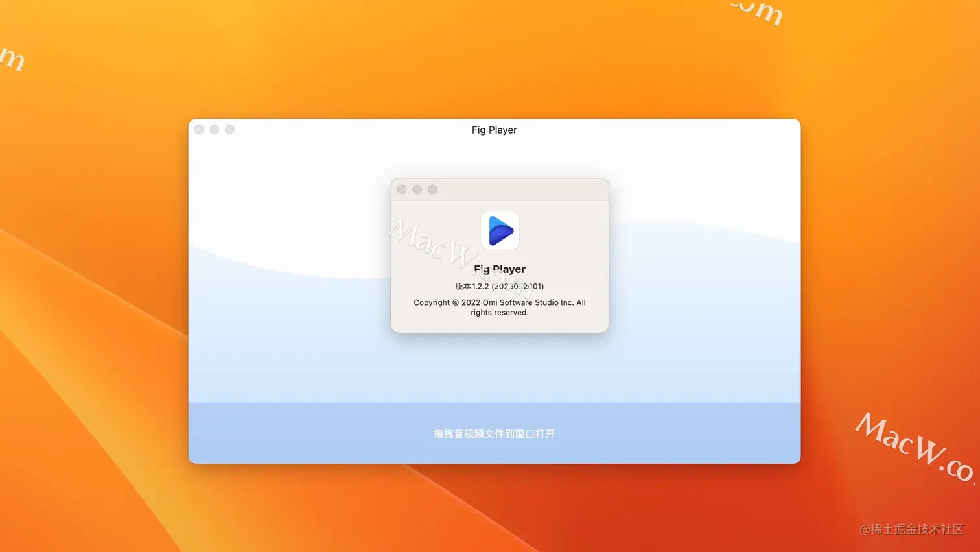Minimize the Fig Player main window
The height and width of the screenshot is (552, 980).
click(x=215, y=130)
